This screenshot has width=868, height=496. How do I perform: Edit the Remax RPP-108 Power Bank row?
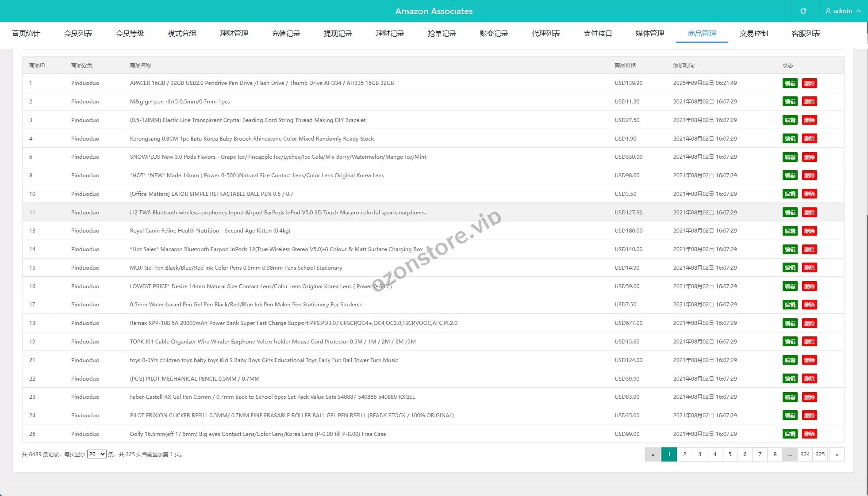click(x=790, y=323)
